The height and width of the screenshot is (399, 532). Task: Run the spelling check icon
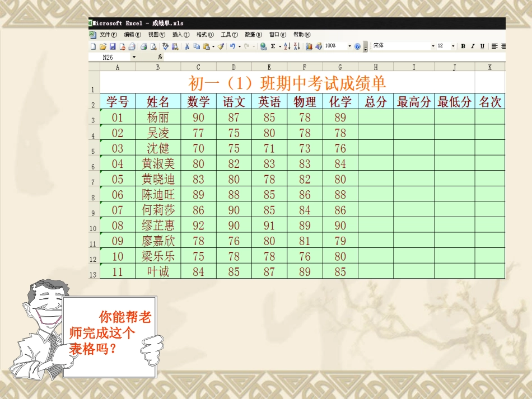(x=165, y=46)
